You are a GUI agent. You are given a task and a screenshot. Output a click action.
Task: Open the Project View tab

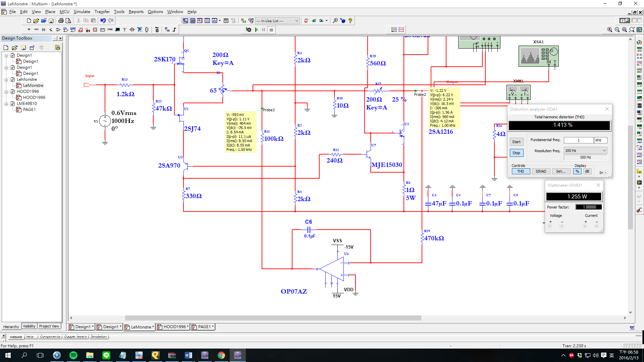click(x=49, y=326)
